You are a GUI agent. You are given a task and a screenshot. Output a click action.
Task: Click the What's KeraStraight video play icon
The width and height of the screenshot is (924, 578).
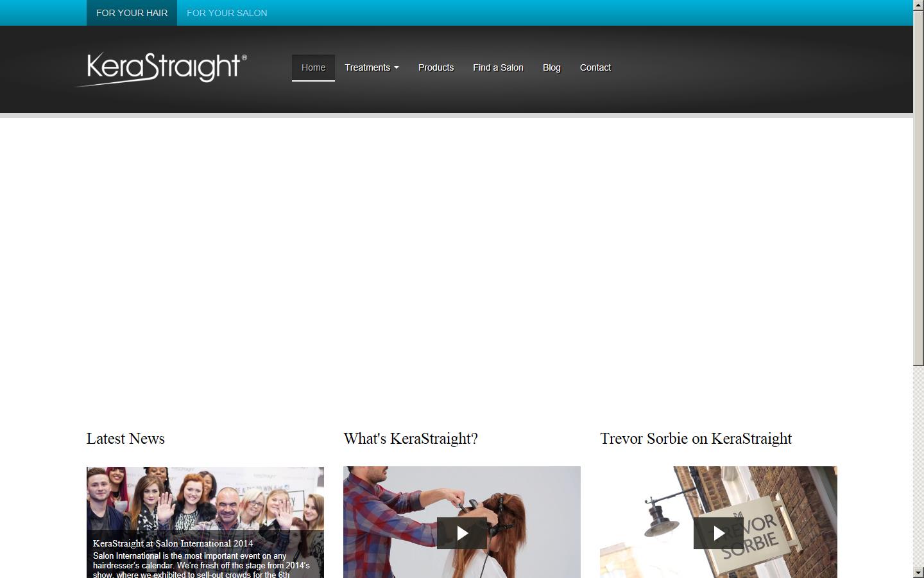pyautogui.click(x=461, y=533)
